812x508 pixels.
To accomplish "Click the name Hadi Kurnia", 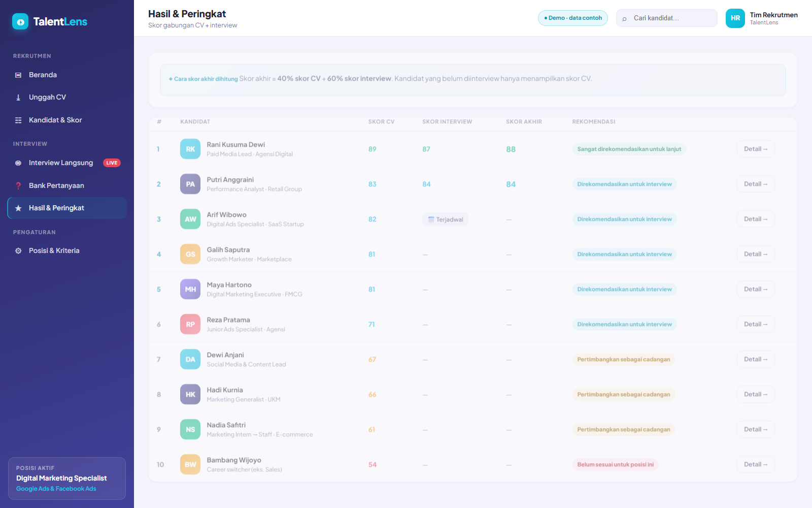I will (225, 390).
